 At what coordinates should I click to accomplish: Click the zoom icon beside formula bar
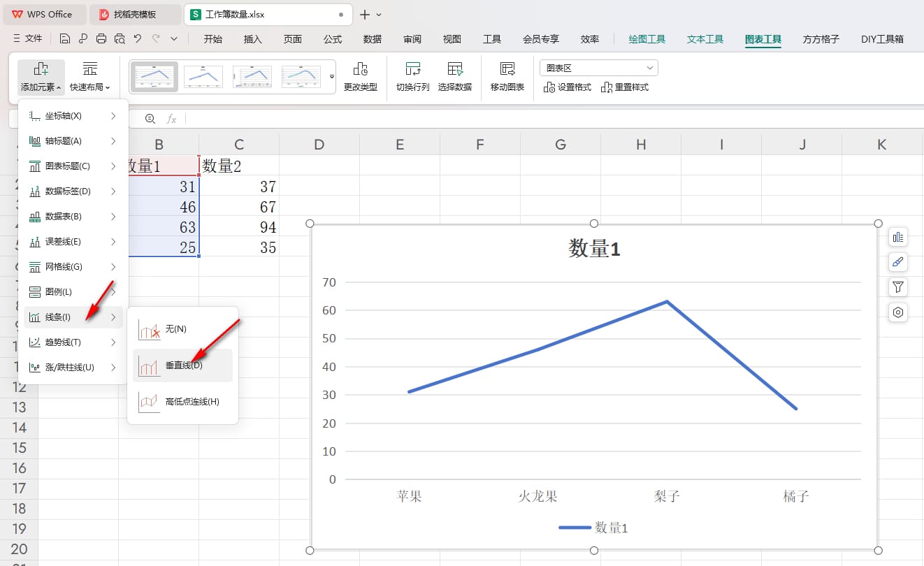tap(150, 119)
